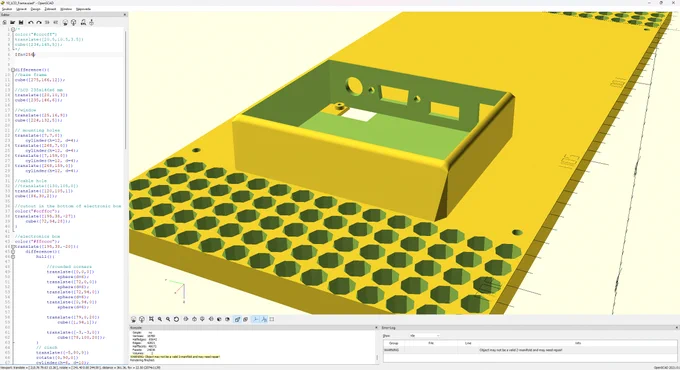Toggle Show Scale Markers in the viewport toolbar

(x=264, y=319)
